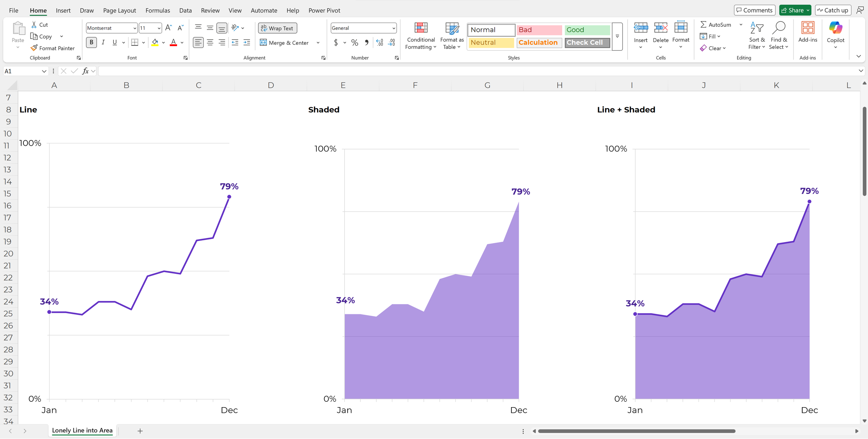Image resolution: width=868 pixels, height=439 pixels.
Task: Click the Format Painter brush icon
Action: pos(34,48)
